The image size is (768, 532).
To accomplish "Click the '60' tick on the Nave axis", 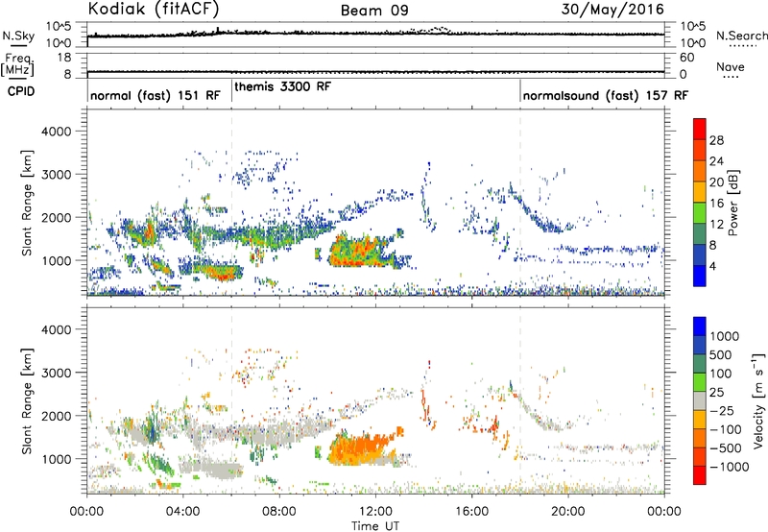I will coord(687,58).
